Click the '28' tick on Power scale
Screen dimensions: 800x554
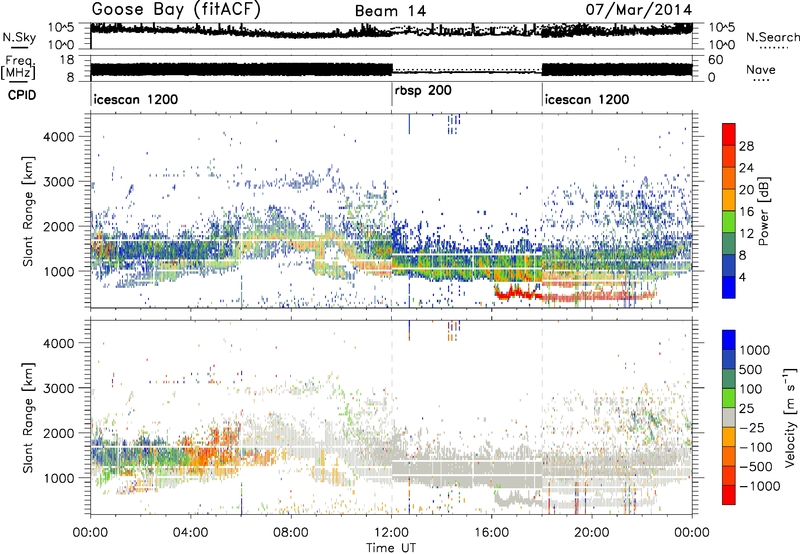tap(746, 146)
